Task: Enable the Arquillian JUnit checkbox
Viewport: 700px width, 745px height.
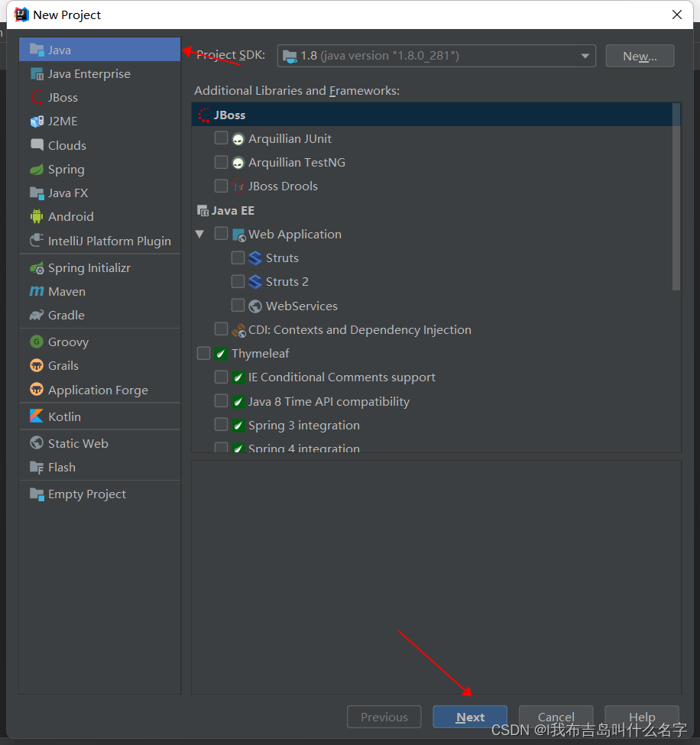Action: [x=221, y=138]
